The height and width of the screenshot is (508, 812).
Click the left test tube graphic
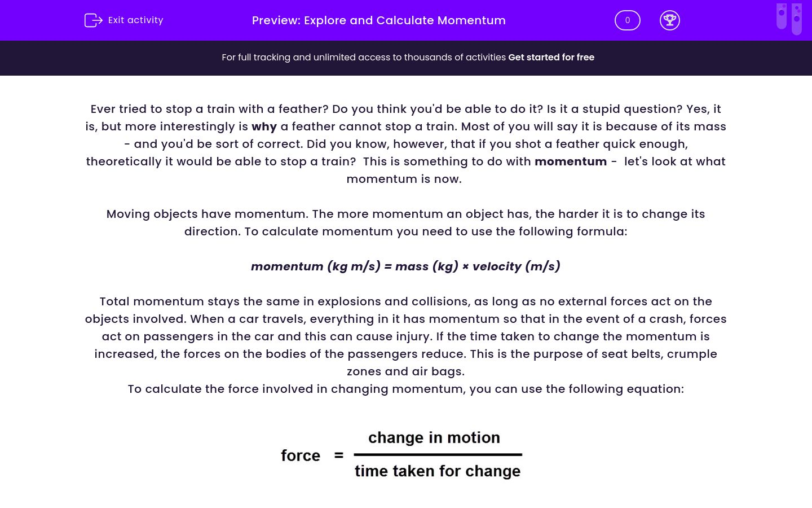pos(782,17)
